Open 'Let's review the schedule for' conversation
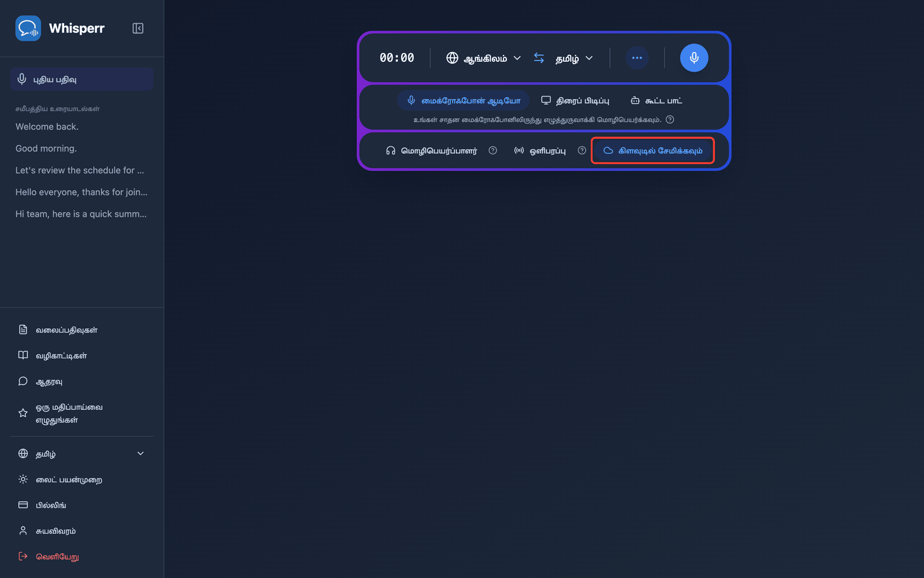 click(80, 171)
